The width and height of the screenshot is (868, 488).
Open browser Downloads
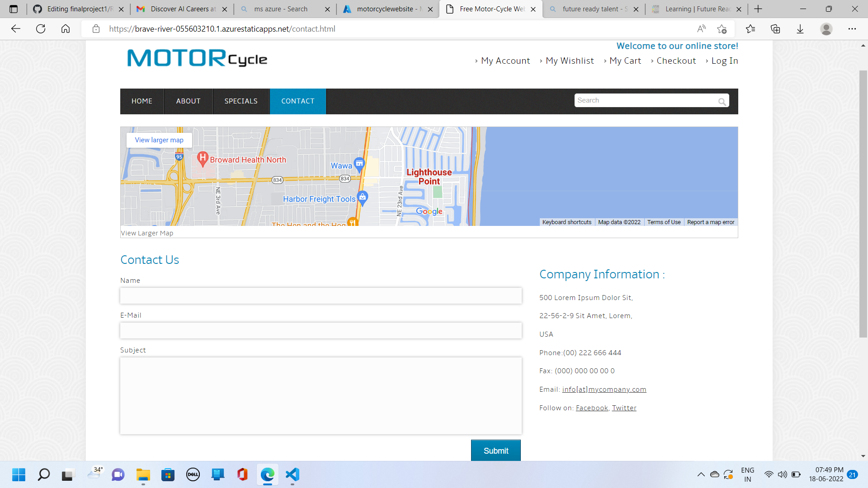(801, 28)
